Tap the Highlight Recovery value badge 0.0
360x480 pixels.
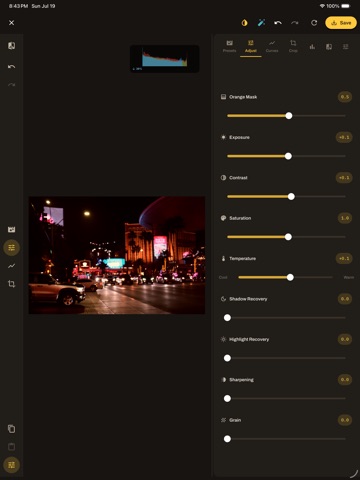[x=345, y=339]
